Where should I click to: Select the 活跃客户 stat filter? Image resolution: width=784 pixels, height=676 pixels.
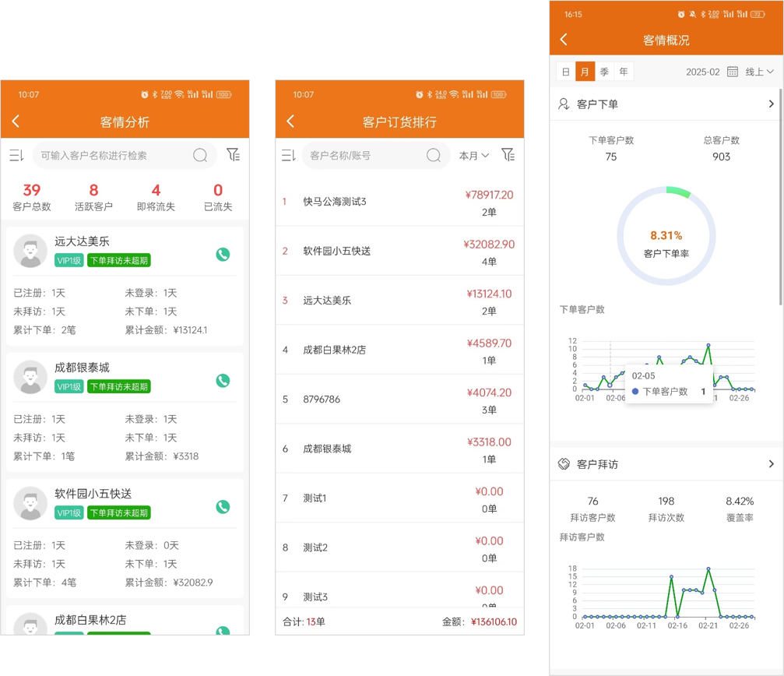coord(93,195)
